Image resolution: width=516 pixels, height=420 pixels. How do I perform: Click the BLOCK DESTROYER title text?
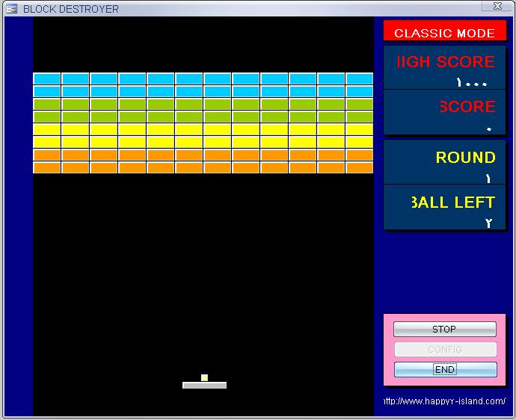tap(71, 9)
